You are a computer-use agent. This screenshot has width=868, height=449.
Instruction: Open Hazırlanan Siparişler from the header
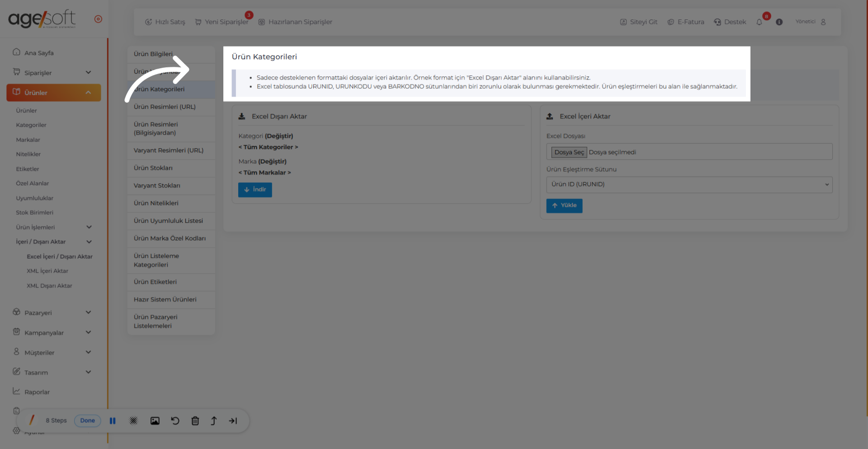pos(295,22)
